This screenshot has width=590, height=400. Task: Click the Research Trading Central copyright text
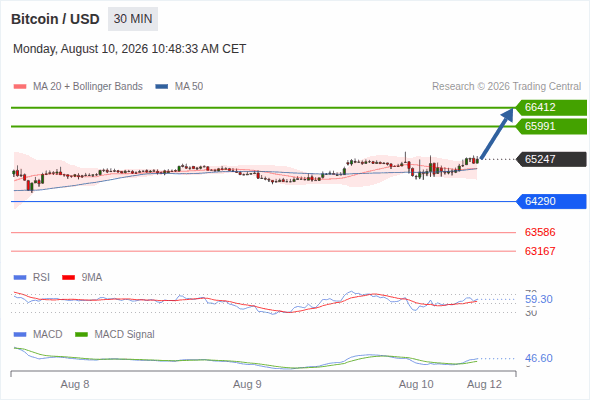click(x=506, y=87)
